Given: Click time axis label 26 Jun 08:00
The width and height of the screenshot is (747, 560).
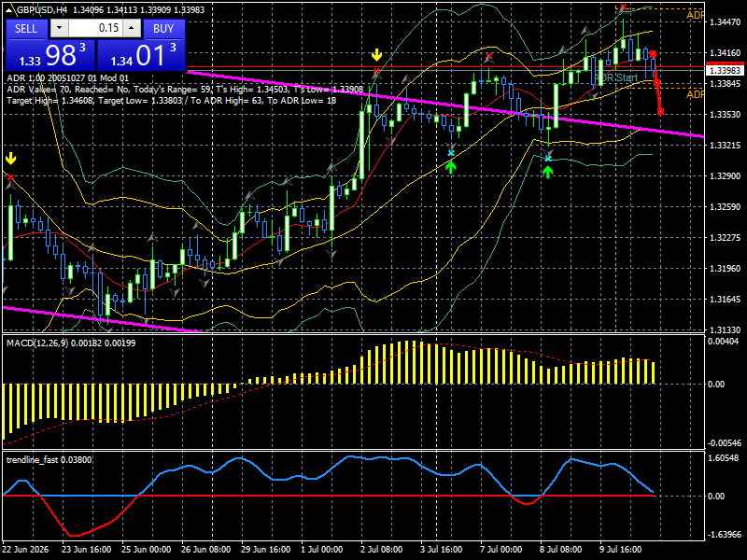Looking at the screenshot, I should (205, 549).
